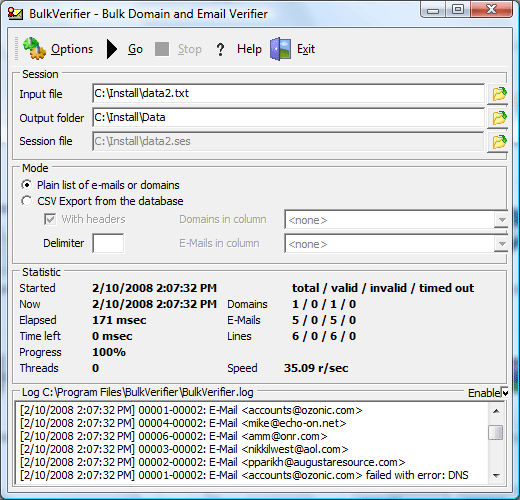Viewport: 520px width, 500px height.
Task: Click the Time left value 0 msec
Action: click(x=112, y=336)
